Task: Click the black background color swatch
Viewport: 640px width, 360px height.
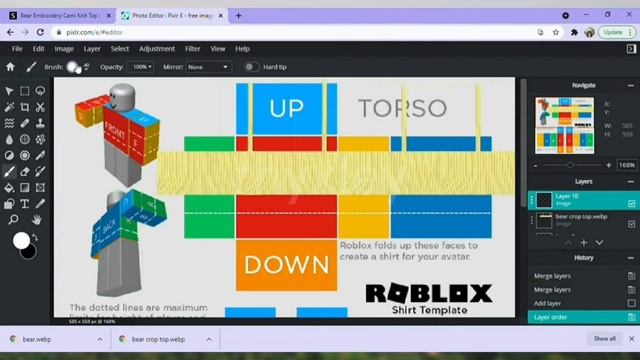Action: coord(29,253)
